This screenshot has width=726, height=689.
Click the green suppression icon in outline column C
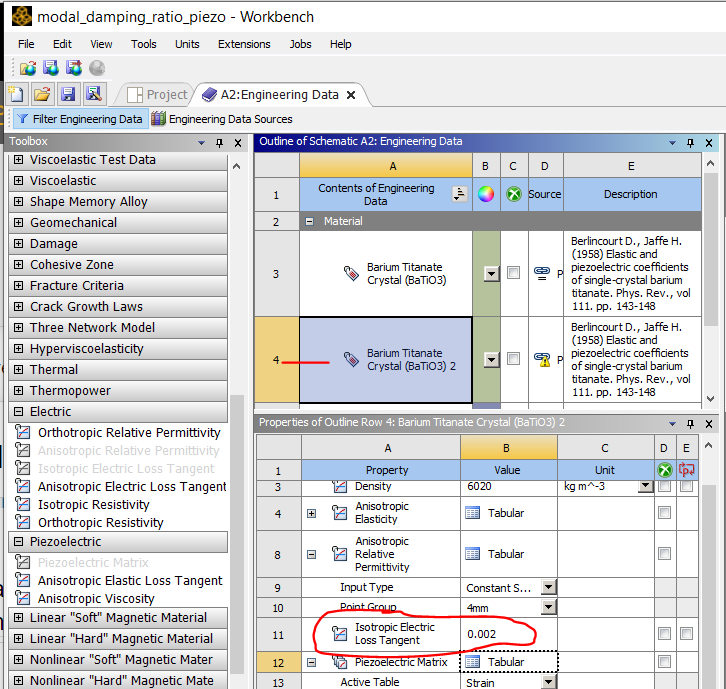[x=514, y=194]
